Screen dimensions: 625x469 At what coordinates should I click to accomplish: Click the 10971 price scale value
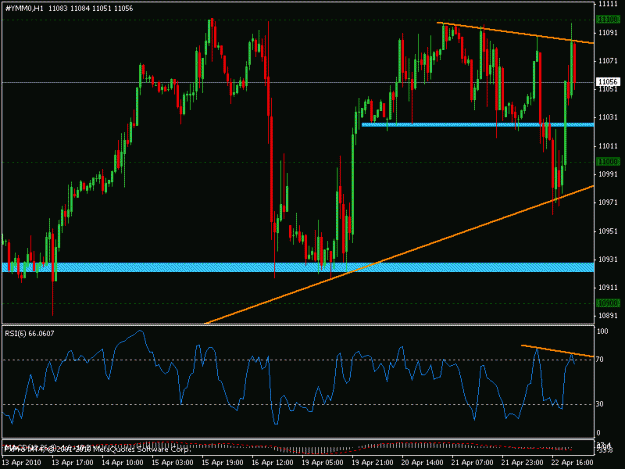pos(608,203)
